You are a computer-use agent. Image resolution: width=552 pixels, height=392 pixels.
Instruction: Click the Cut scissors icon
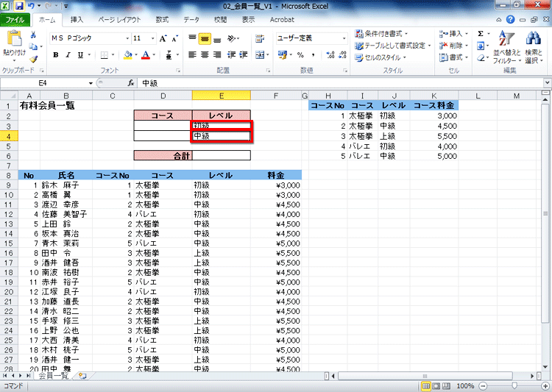[x=33, y=35]
